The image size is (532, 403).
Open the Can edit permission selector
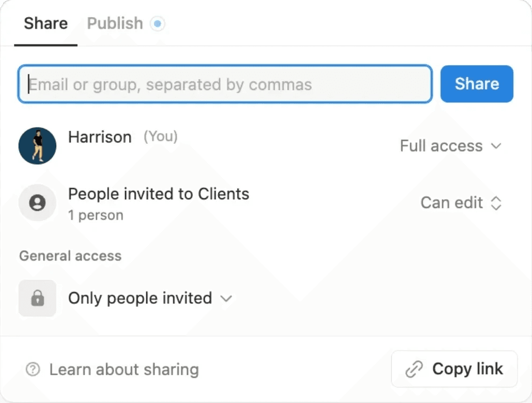point(460,203)
